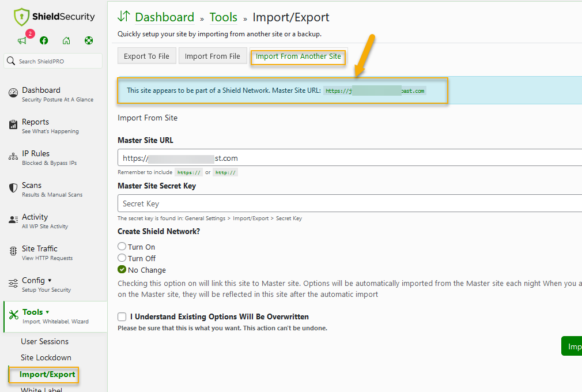Screen dimensions: 582x392
Task: Open Scans in the sidebar menu
Action: tap(52, 189)
